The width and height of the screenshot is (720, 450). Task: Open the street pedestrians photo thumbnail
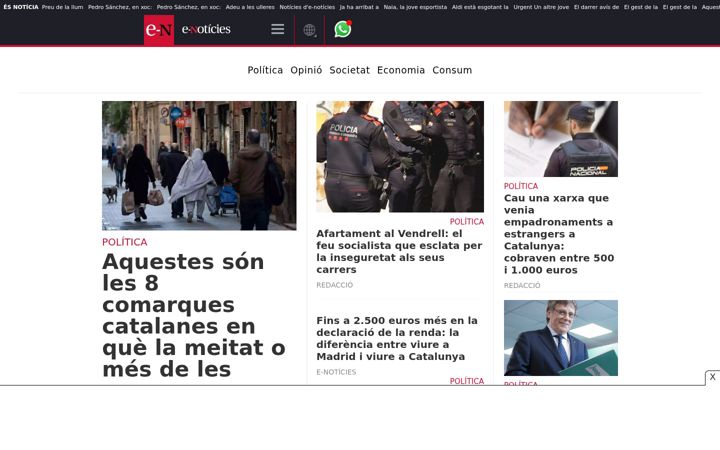(199, 166)
